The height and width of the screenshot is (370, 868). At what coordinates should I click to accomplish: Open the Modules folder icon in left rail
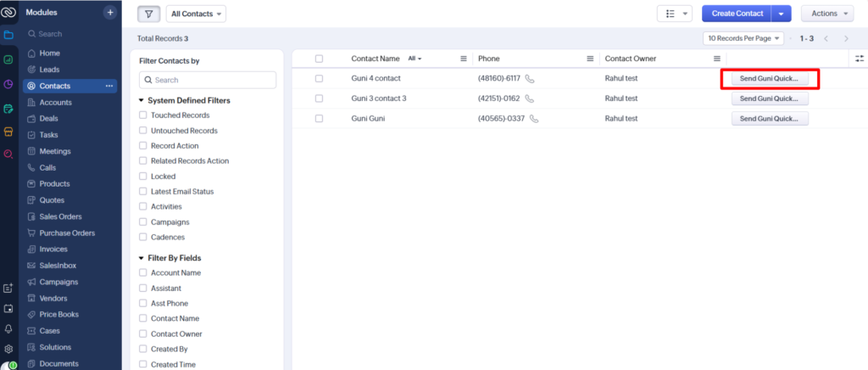8,35
